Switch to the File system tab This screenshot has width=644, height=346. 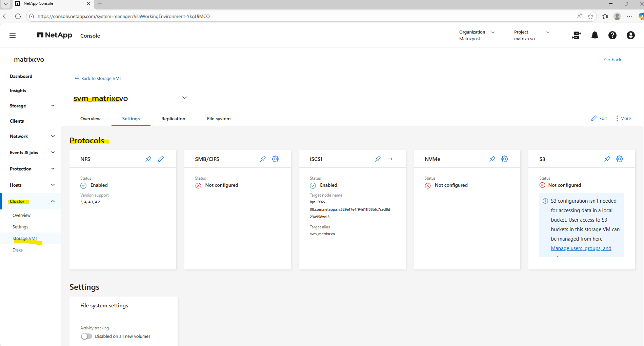(x=219, y=119)
